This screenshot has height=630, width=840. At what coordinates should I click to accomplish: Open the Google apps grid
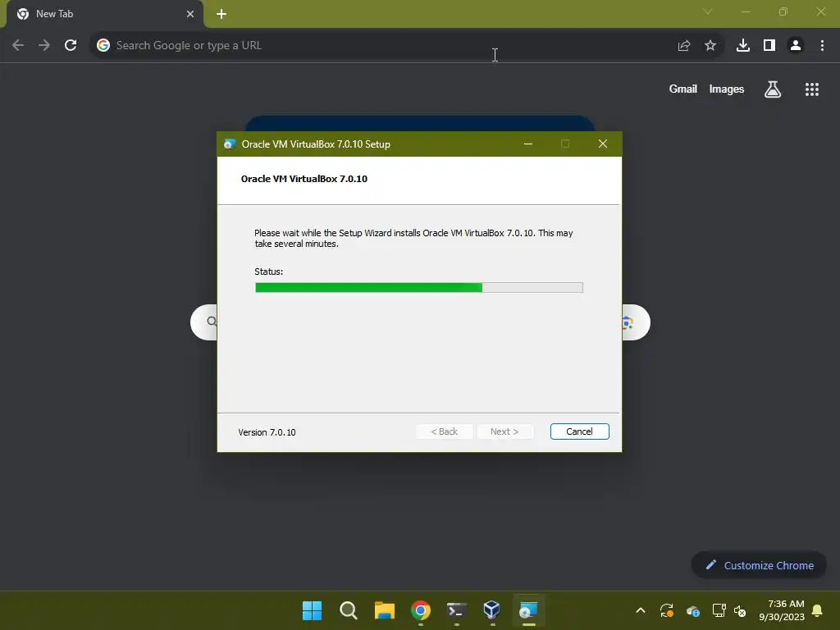811,89
